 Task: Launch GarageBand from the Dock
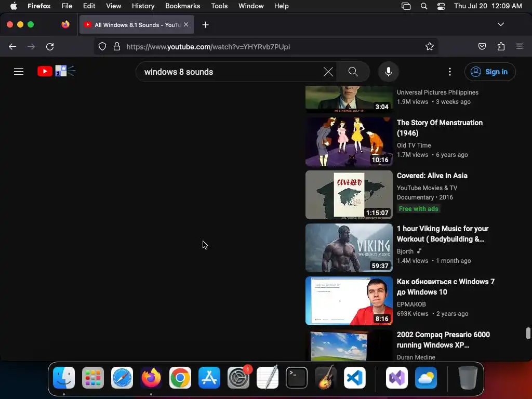tap(325, 378)
